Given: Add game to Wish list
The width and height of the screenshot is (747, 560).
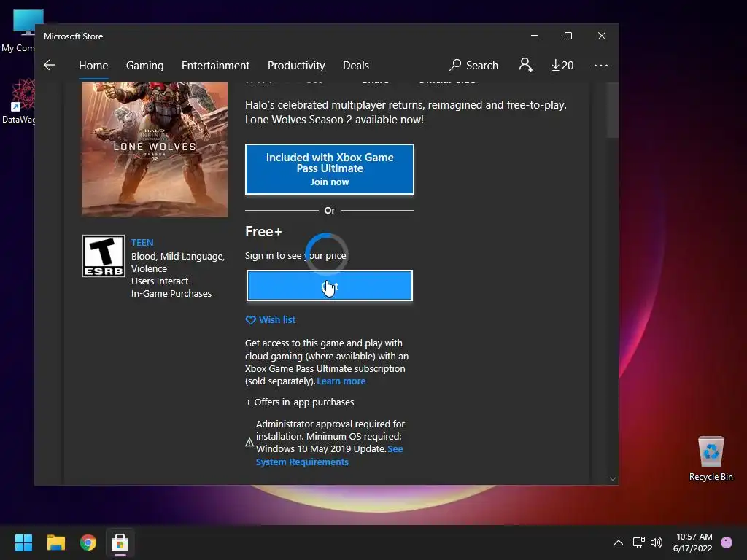Looking at the screenshot, I should pyautogui.click(x=270, y=320).
